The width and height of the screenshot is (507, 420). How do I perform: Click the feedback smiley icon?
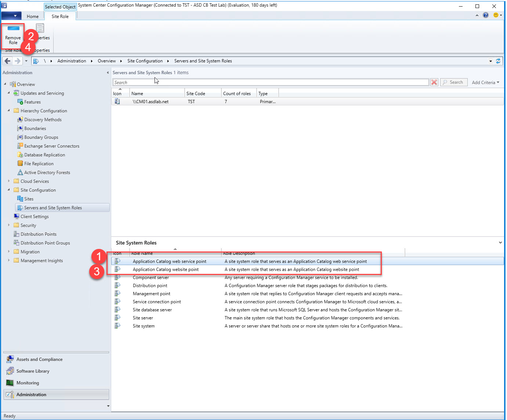click(496, 15)
